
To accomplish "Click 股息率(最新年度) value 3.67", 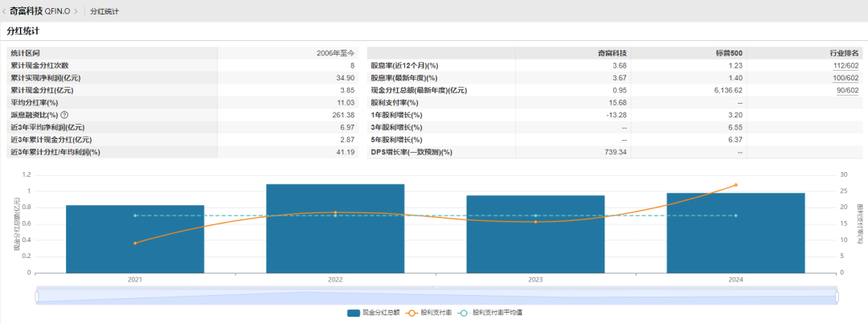I will (619, 78).
